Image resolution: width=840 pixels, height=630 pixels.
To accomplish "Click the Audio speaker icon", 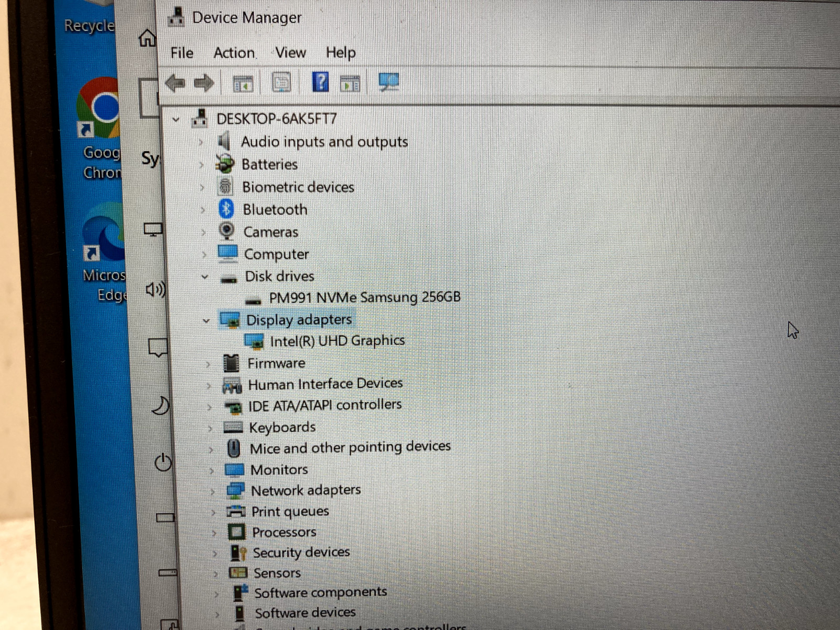I will pyautogui.click(x=224, y=141).
